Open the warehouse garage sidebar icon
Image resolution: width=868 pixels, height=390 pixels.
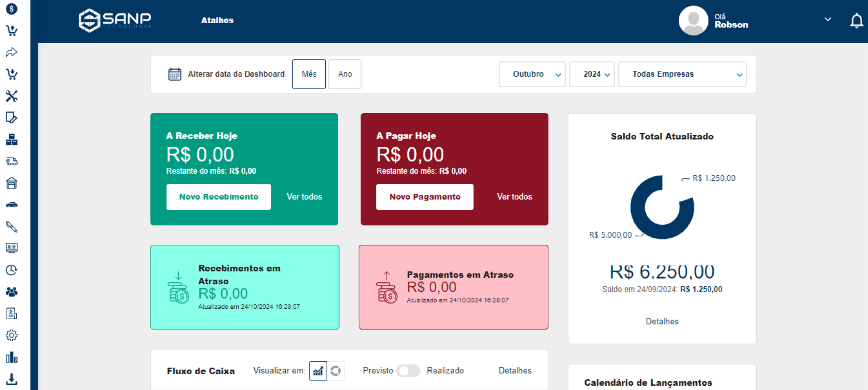(11, 183)
